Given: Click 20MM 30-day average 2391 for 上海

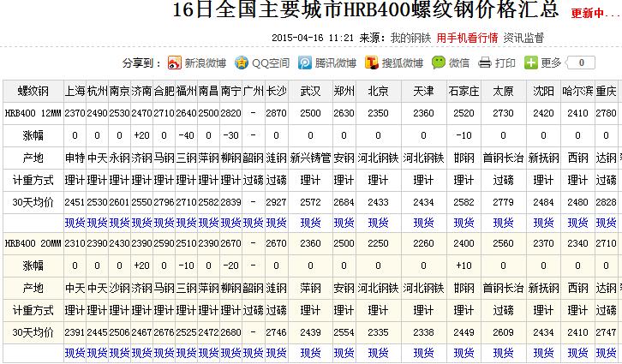Looking at the screenshot, I should [x=75, y=332].
